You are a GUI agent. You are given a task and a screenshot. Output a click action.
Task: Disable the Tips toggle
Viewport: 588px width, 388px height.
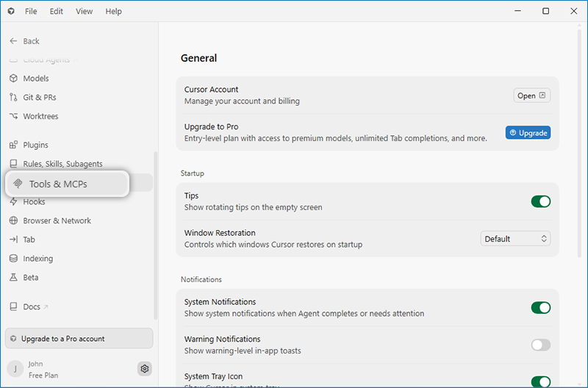tap(541, 201)
